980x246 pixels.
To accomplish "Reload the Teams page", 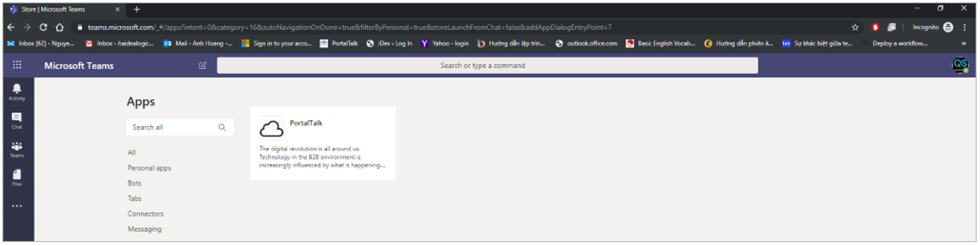I will 43,27.
